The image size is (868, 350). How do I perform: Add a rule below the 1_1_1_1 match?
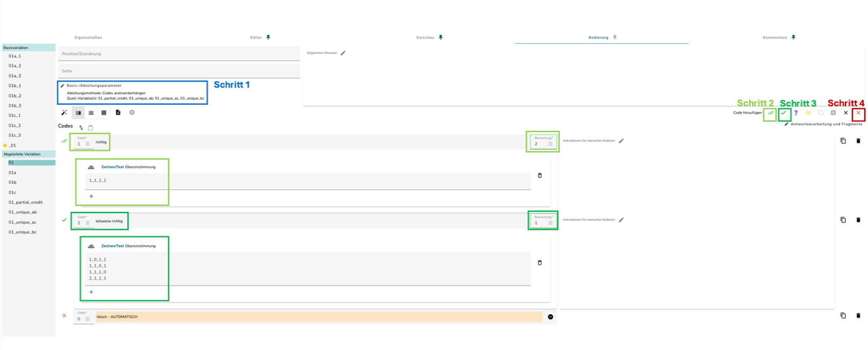tap(91, 196)
